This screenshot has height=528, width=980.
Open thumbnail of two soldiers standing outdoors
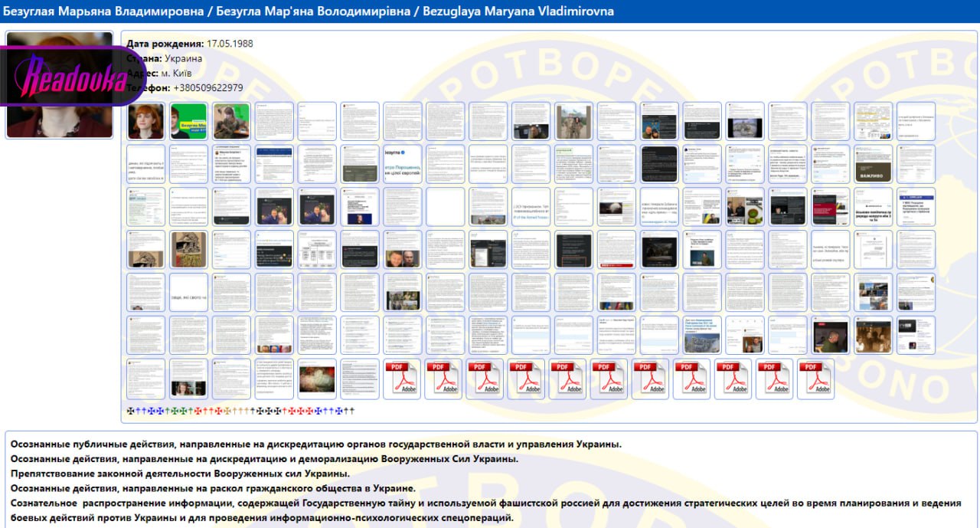(574, 121)
